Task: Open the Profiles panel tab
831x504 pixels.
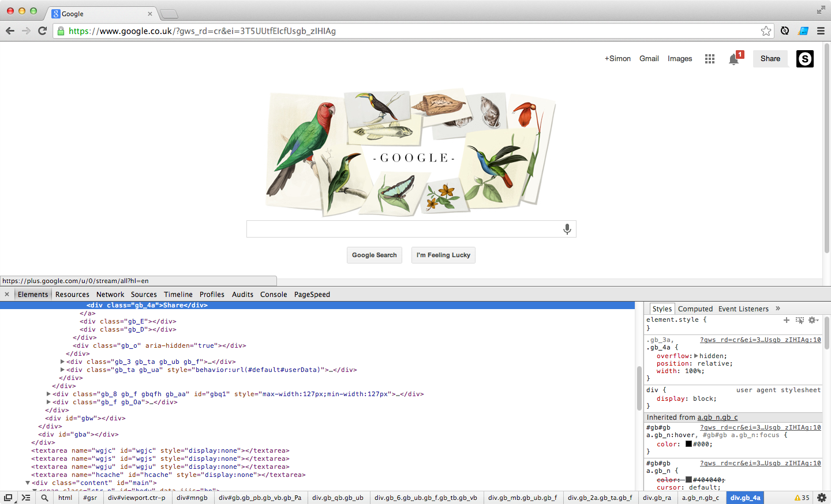Action: tap(212, 294)
